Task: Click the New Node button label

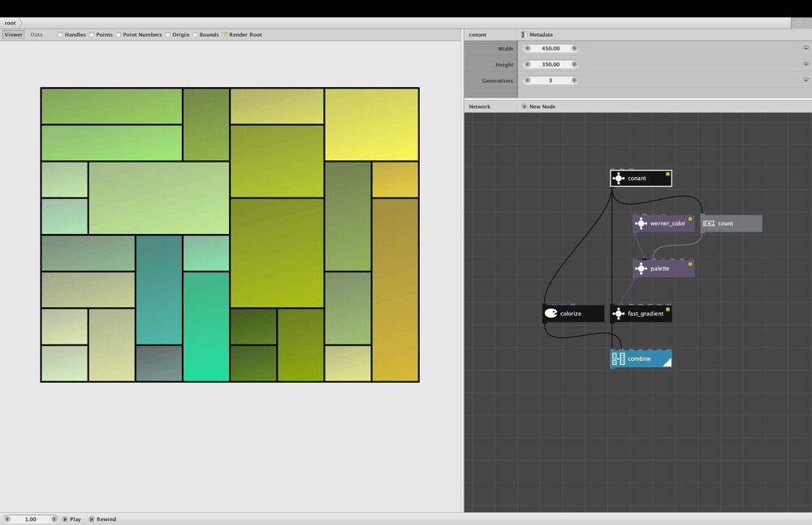Action: point(542,106)
